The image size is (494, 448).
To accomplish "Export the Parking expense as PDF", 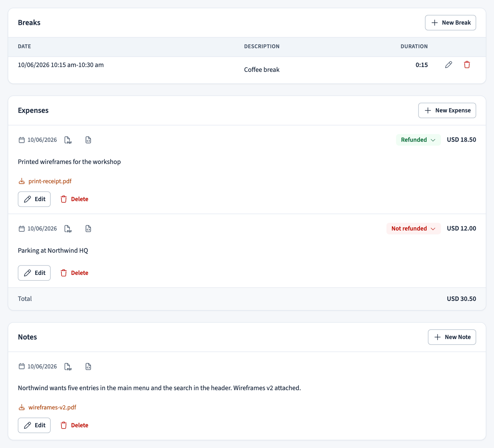I will pos(68,229).
